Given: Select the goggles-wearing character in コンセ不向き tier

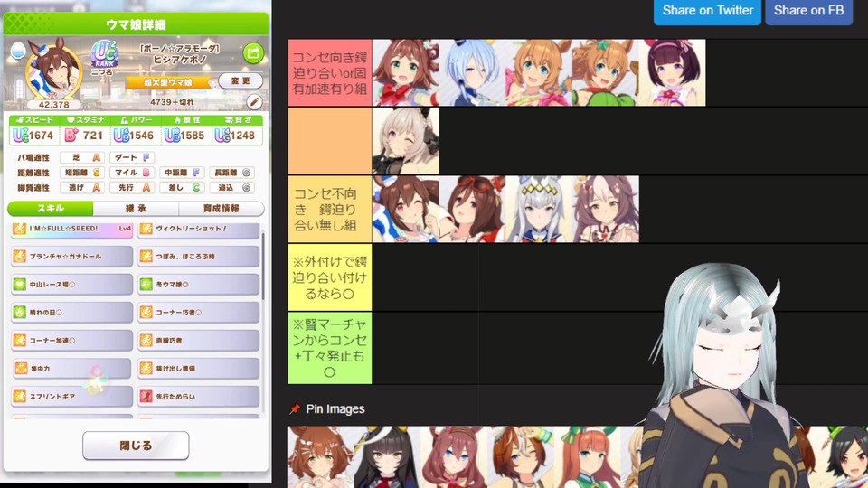Looking at the screenshot, I should pos(472,209).
